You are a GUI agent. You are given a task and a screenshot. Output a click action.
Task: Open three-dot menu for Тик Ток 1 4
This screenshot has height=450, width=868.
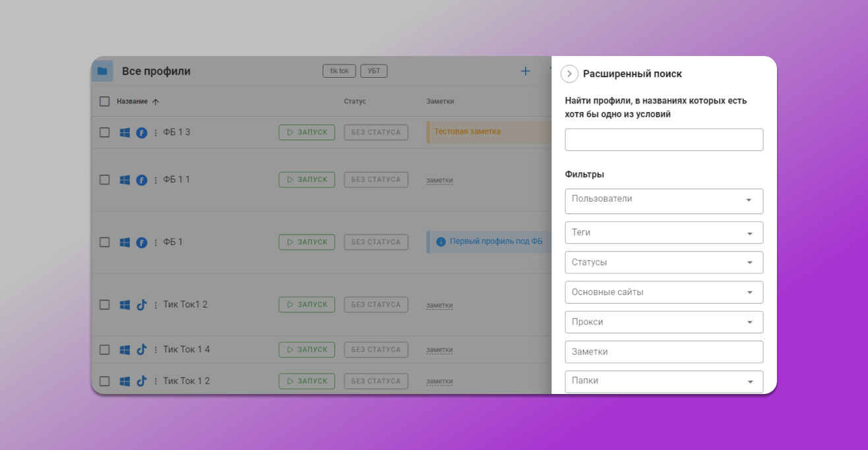tap(156, 350)
